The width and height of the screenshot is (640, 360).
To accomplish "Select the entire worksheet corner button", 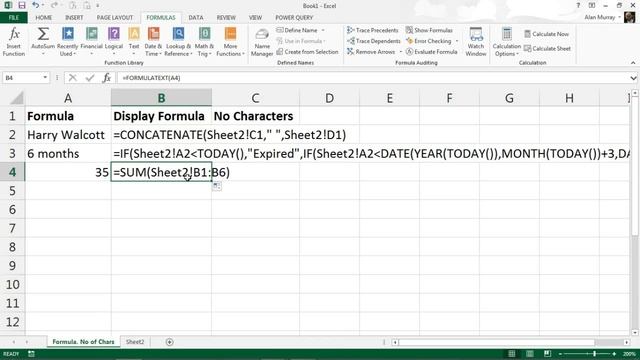I will pyautogui.click(x=16, y=98).
